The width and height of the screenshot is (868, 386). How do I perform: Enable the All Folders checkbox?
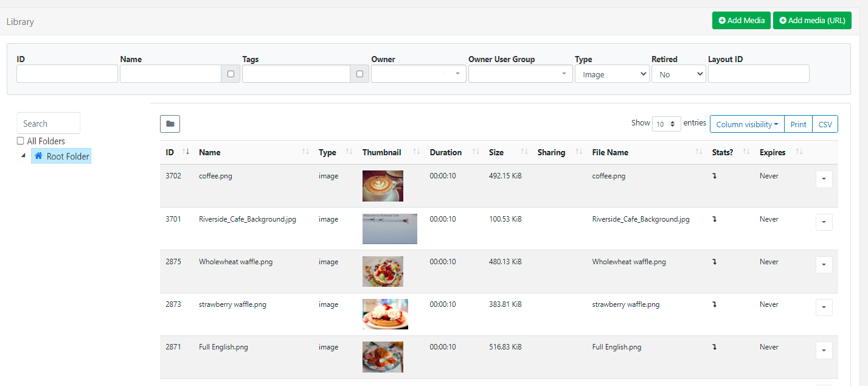(x=21, y=141)
